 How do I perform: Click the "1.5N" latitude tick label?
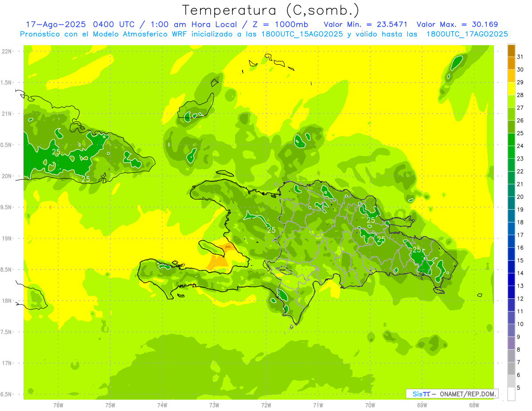coord(7,82)
